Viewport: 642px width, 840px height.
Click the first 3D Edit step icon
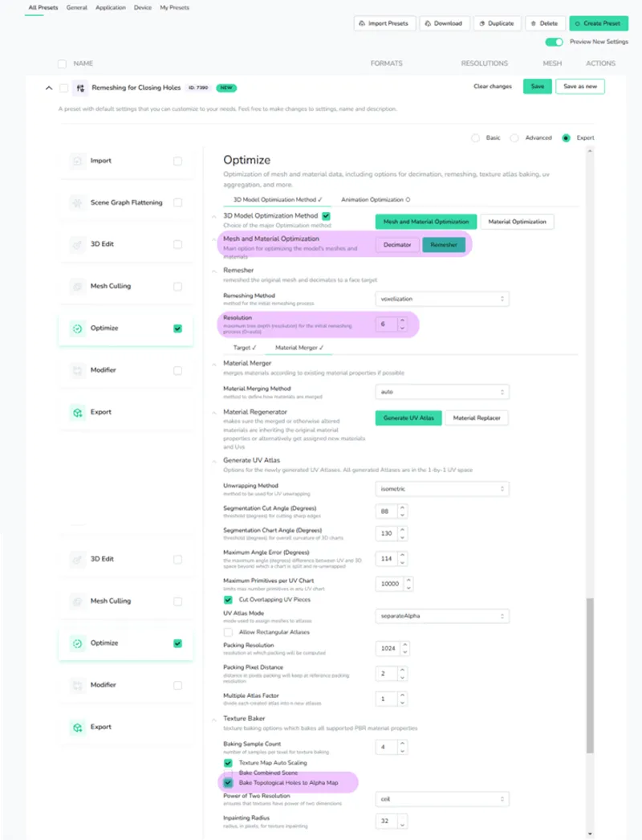(x=78, y=244)
